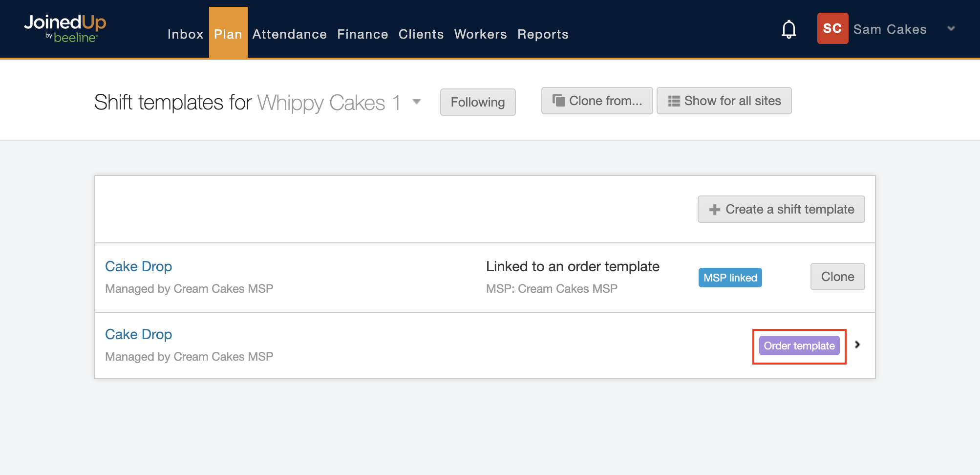Navigate to Clients
The height and width of the screenshot is (475, 980).
[421, 34]
